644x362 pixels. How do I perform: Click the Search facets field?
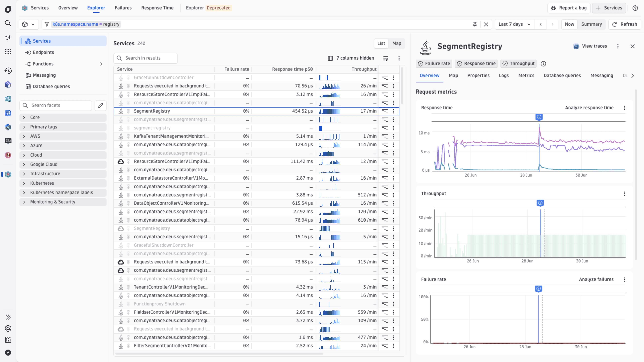(56, 105)
